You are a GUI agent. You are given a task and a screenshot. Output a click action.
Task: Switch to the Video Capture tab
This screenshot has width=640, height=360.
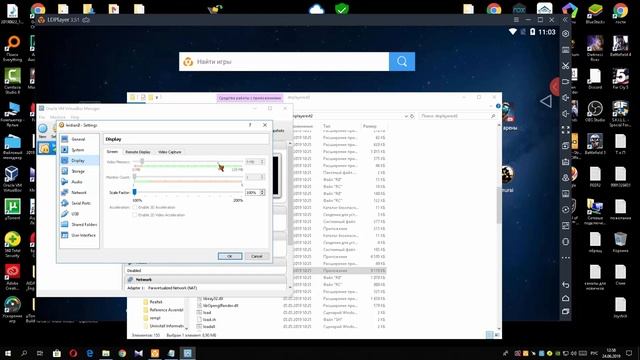pyautogui.click(x=169, y=152)
